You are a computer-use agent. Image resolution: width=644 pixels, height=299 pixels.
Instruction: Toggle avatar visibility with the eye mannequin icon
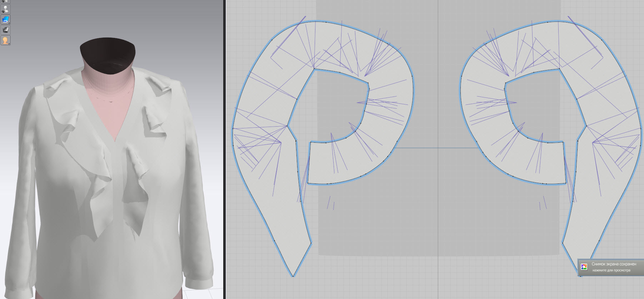[5, 9]
